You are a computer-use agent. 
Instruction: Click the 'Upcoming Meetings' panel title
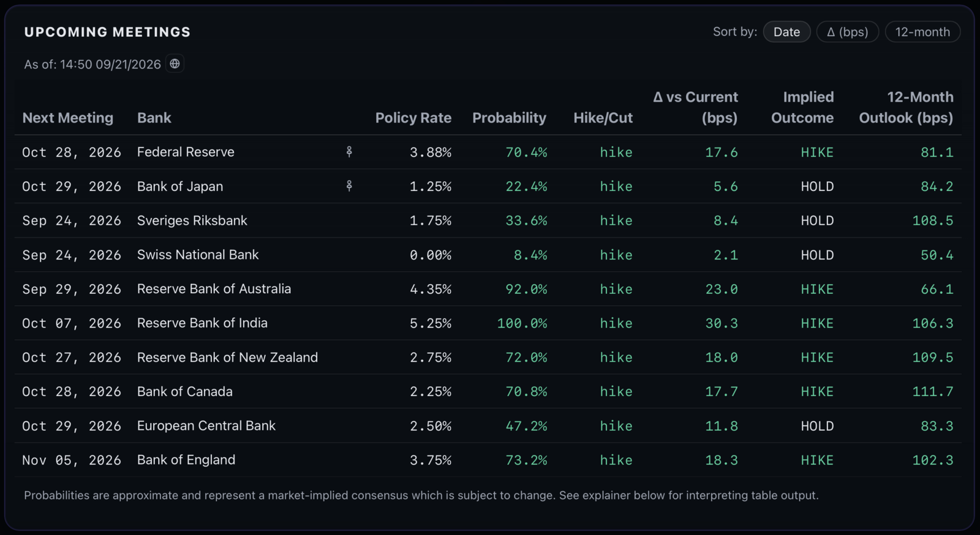107,32
